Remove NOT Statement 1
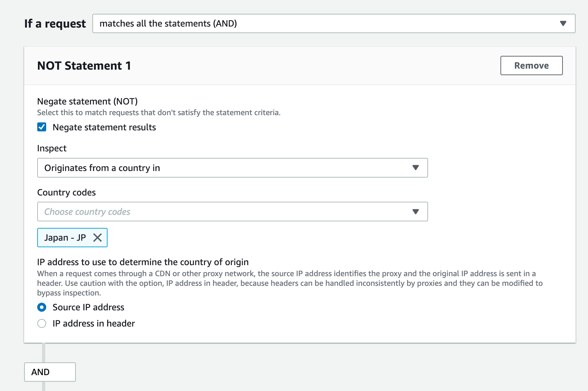The height and width of the screenshot is (391, 588). 531,66
